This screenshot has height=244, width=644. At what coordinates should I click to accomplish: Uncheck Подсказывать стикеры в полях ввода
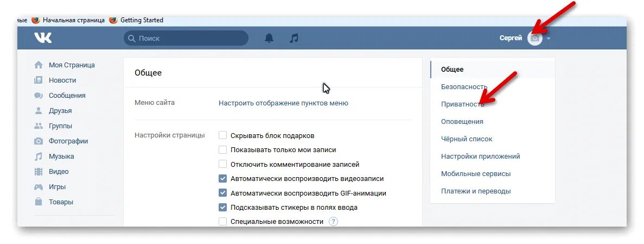[x=222, y=208]
